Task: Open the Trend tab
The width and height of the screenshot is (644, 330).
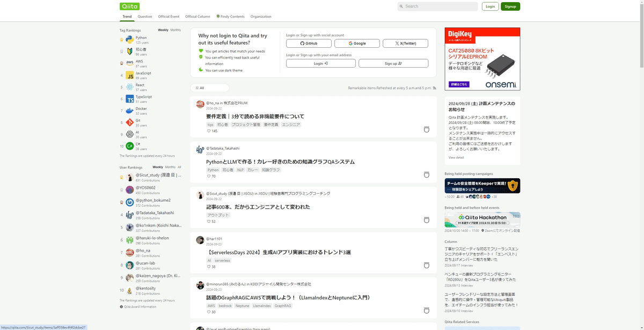Action: [x=127, y=17]
